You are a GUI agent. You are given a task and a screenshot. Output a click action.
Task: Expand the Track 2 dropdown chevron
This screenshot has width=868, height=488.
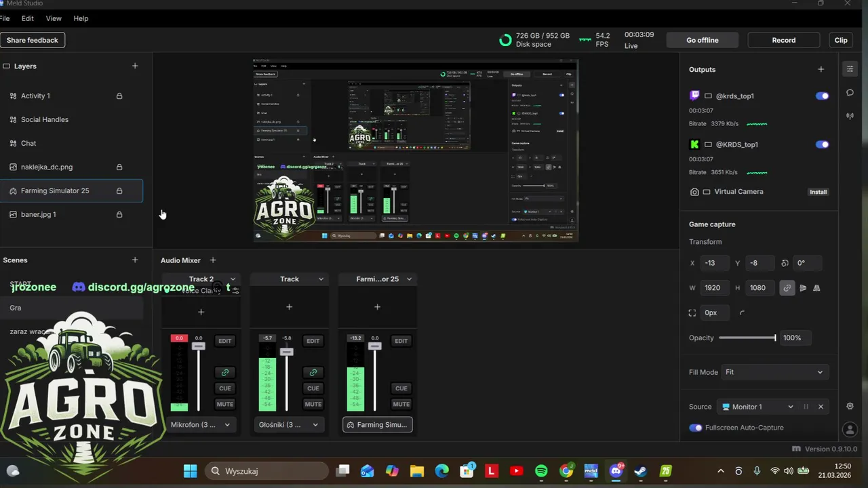click(233, 279)
